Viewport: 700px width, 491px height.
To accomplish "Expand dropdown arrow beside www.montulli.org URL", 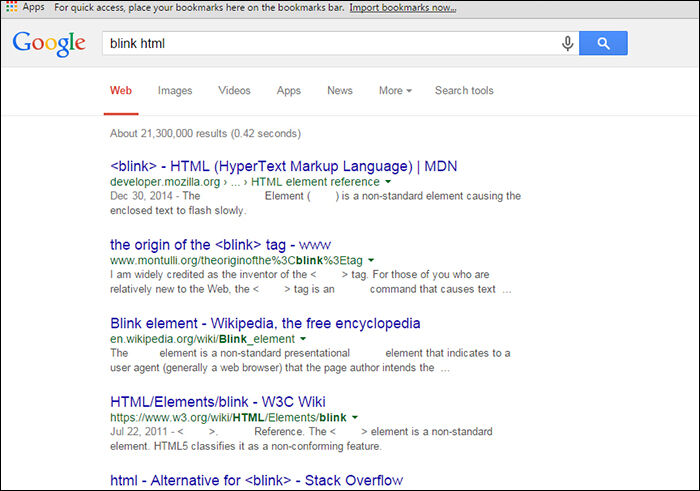I will pos(371,260).
